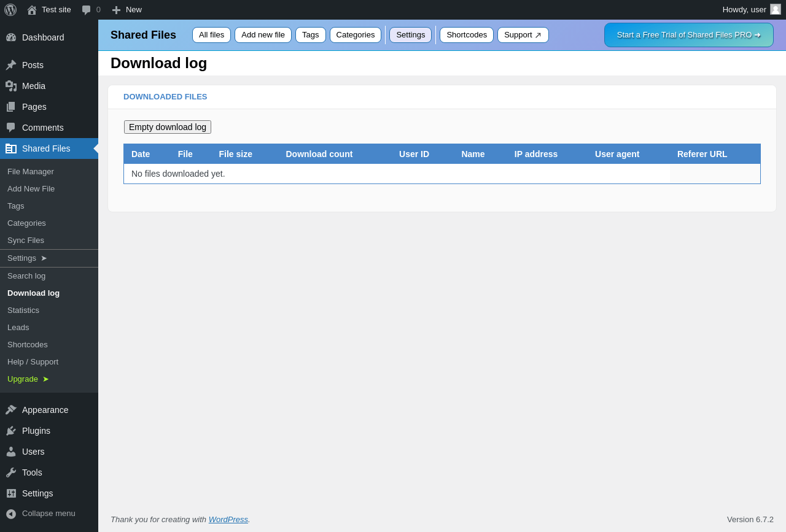The height and width of the screenshot is (532, 786).
Task: Open Add New File submenu item
Action: coord(31,189)
